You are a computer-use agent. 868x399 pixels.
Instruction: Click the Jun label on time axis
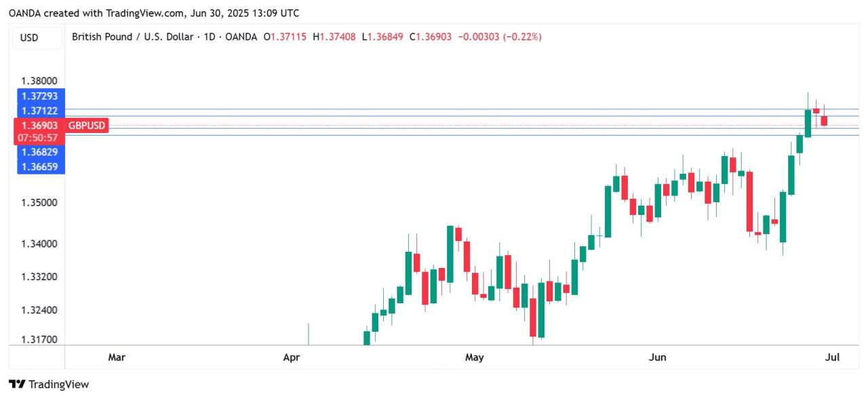pyautogui.click(x=657, y=357)
